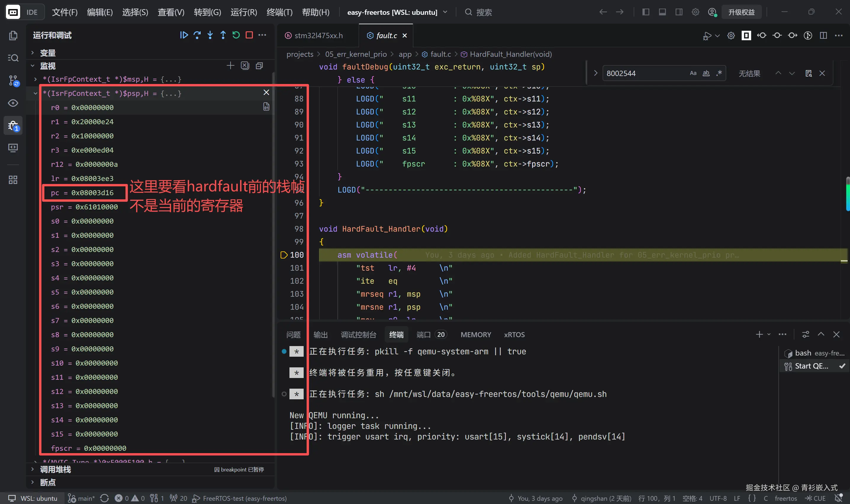
Task: Switch to the 调试控制台 tab
Action: click(358, 335)
